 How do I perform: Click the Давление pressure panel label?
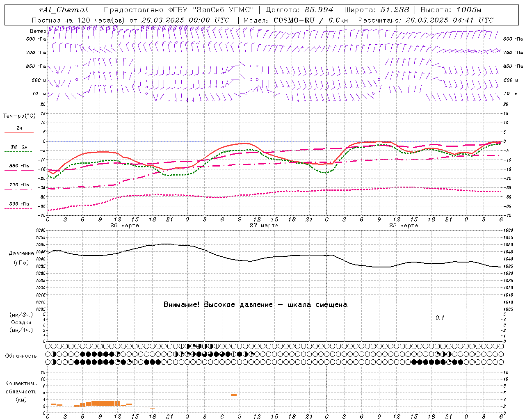click(x=21, y=253)
